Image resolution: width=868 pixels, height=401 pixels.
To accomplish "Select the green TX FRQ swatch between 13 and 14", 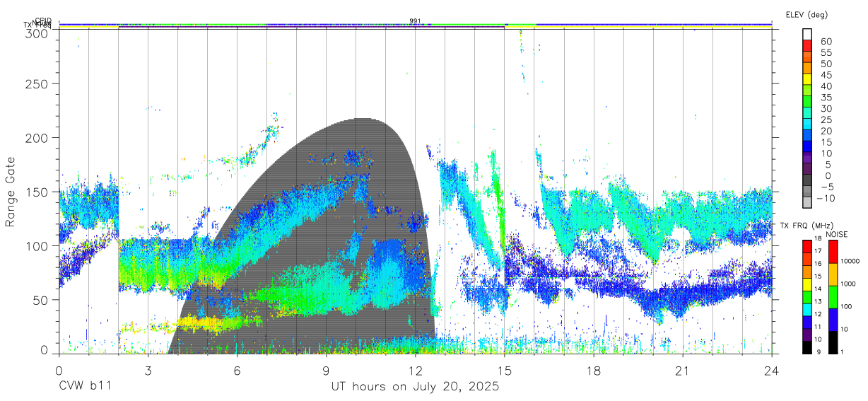I will click(807, 296).
